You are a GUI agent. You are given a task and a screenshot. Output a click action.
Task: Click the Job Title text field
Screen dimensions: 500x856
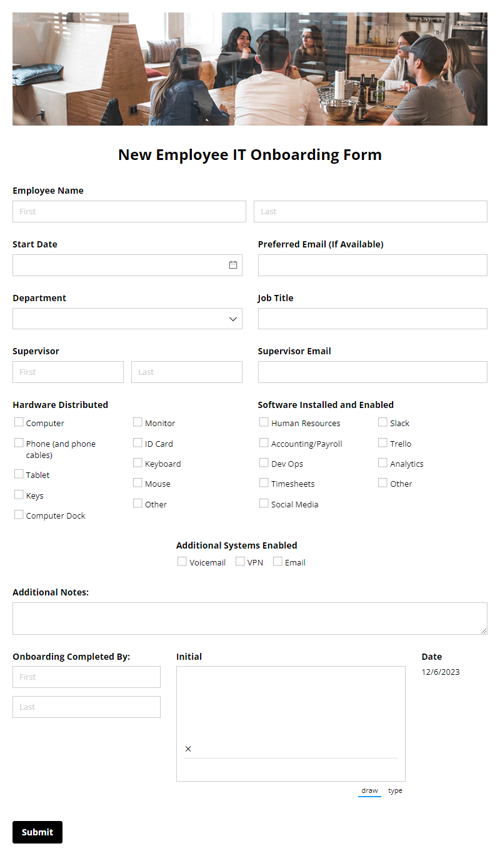click(373, 319)
